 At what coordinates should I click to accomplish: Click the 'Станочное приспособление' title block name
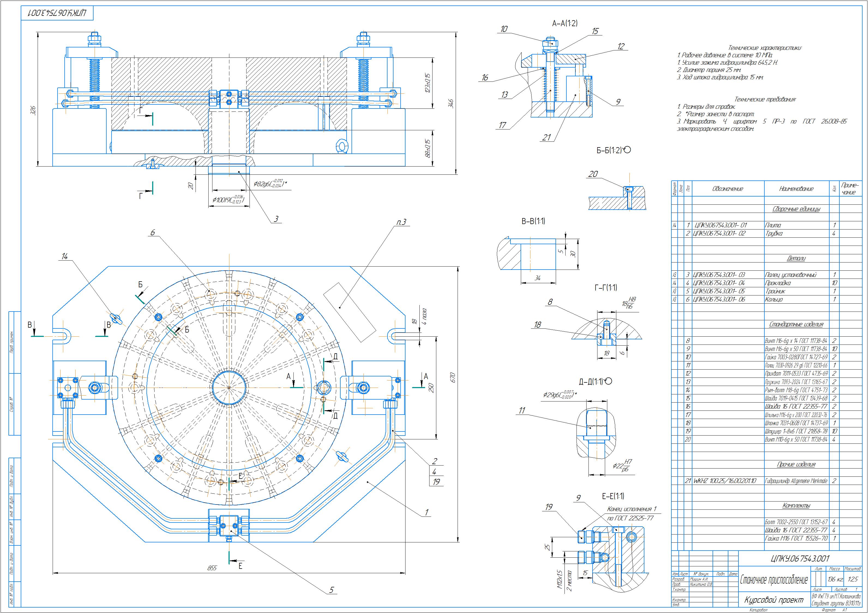[774, 580]
